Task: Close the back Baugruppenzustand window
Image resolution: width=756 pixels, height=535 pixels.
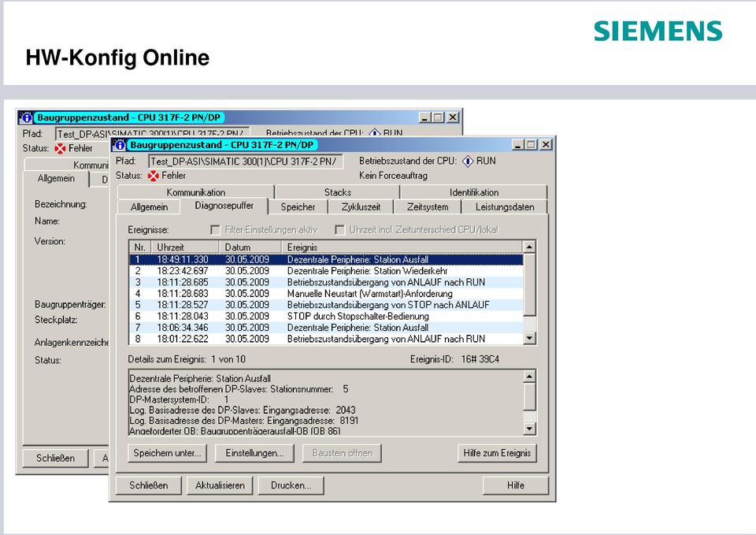Action: [x=453, y=117]
